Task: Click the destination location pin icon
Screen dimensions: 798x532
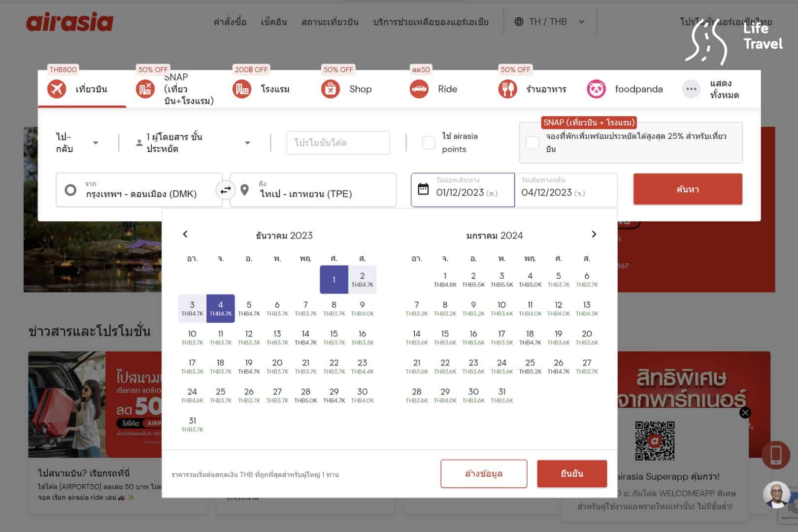Action: click(x=244, y=190)
